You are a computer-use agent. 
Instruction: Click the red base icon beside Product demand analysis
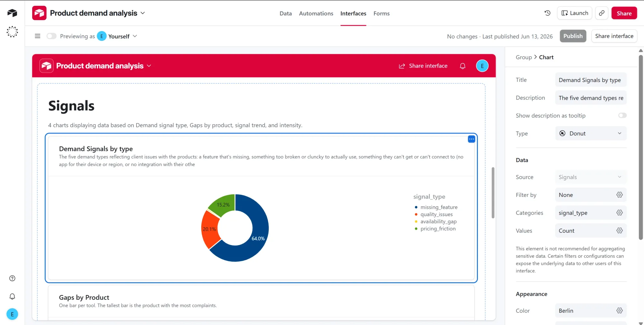(39, 13)
